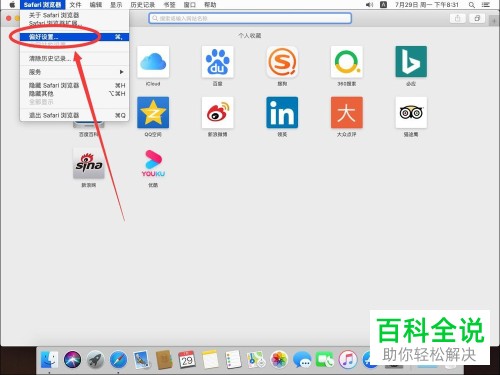Choose 隐藏其他 menu entry
Screen dimensions: 500x375
click(x=74, y=94)
